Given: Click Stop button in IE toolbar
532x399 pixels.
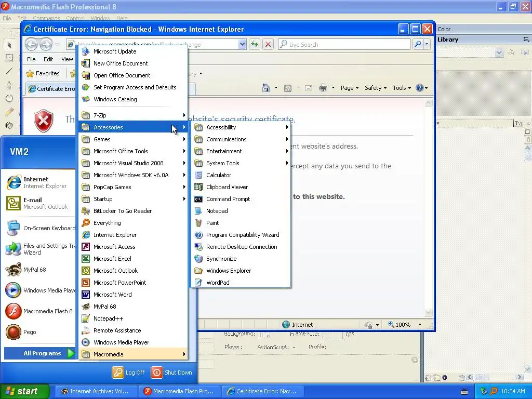Looking at the screenshot, I should point(268,44).
